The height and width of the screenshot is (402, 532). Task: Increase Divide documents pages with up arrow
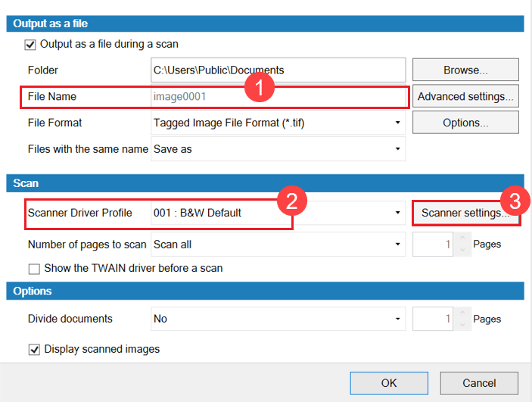pyautogui.click(x=462, y=313)
